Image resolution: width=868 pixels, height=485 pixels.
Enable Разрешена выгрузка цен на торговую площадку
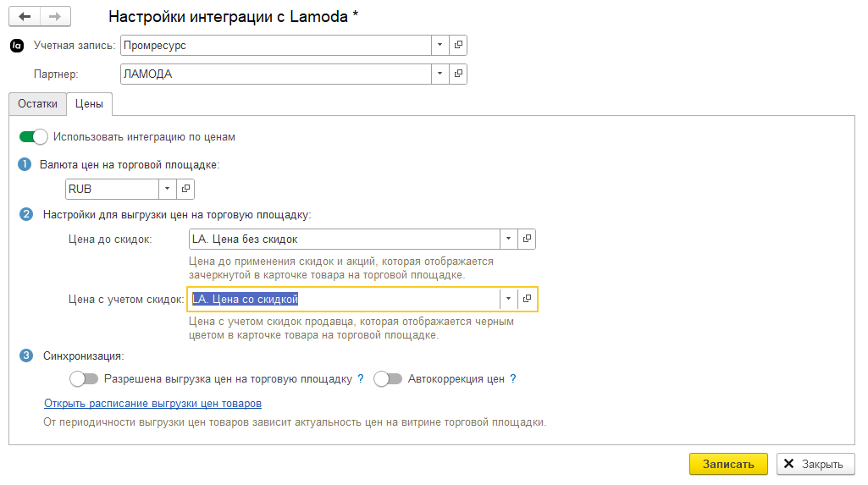(84, 379)
